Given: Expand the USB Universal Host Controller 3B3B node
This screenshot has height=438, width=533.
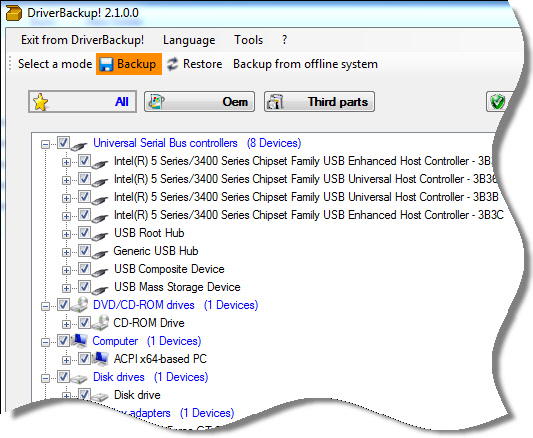Looking at the screenshot, I should [x=66, y=198].
